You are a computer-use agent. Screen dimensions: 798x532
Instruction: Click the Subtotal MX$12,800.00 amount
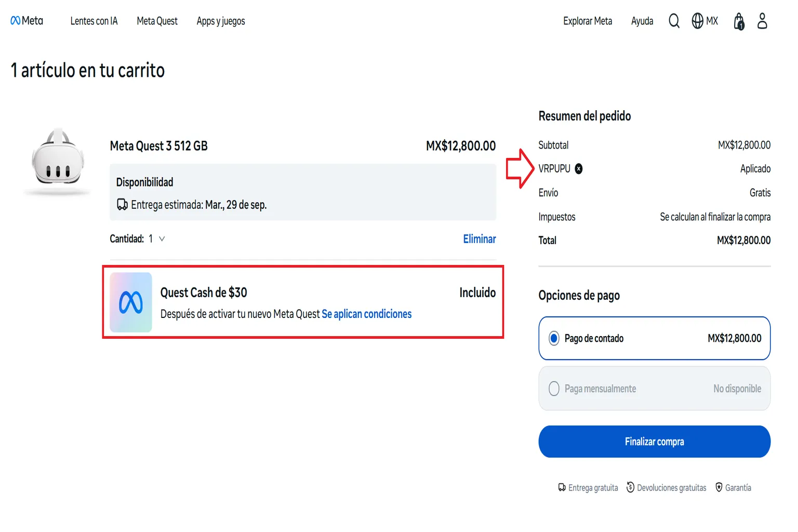(x=744, y=145)
